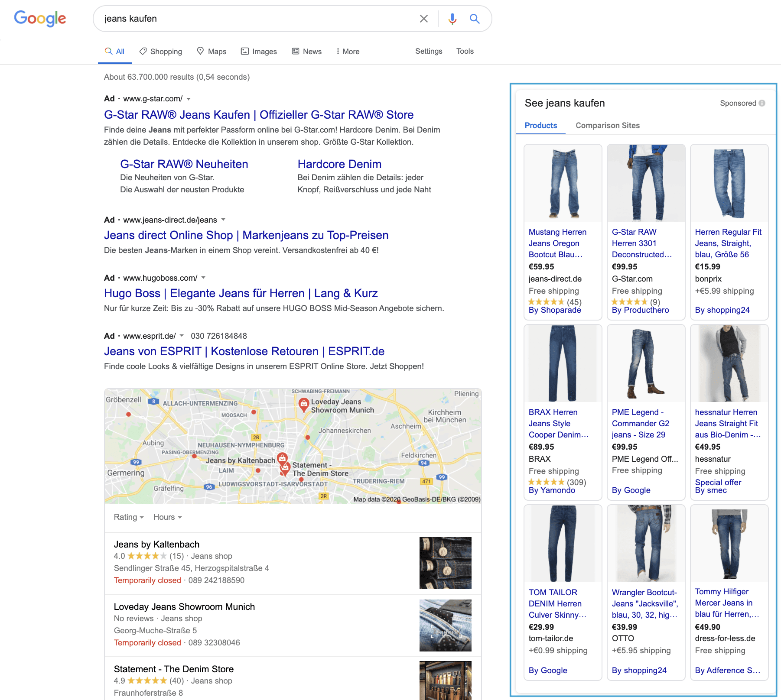781x700 pixels.
Task: Open Mustang Herren Jeans Oregon product image
Action: tap(563, 183)
